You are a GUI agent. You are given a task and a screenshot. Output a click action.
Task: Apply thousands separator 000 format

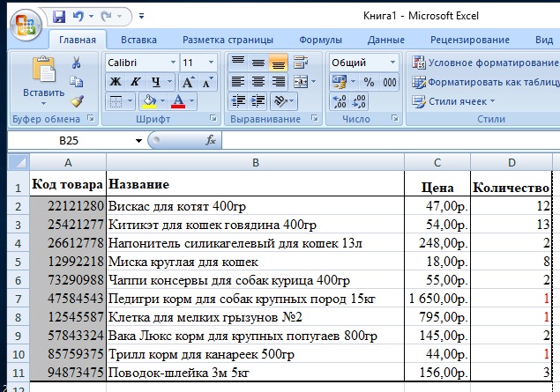tap(389, 82)
